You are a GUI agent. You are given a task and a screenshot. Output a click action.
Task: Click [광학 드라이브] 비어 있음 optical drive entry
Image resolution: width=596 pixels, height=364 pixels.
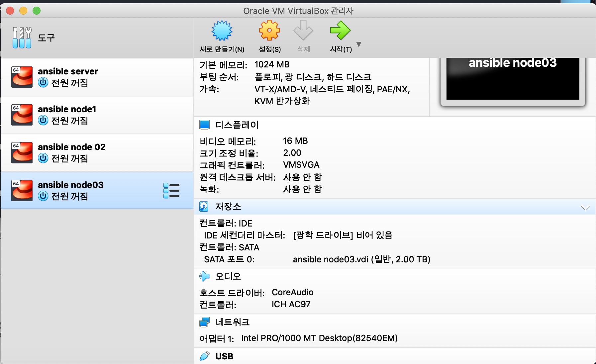click(343, 235)
